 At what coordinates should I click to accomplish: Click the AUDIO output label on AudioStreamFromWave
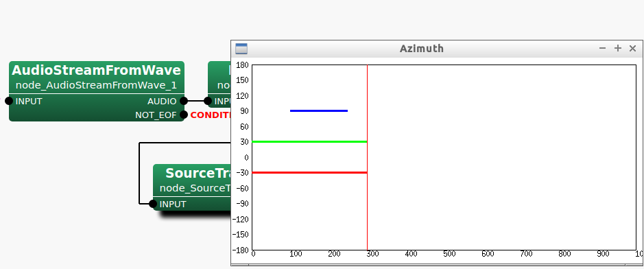pos(162,102)
